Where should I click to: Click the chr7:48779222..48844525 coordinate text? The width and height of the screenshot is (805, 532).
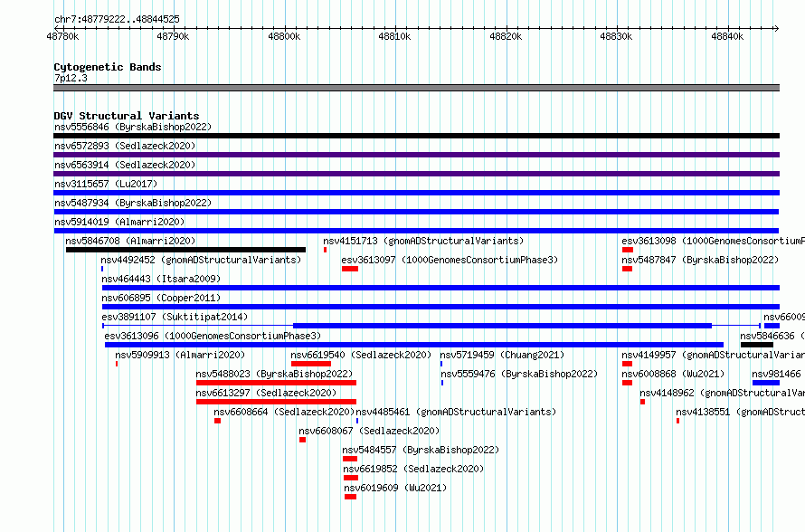[117, 20]
